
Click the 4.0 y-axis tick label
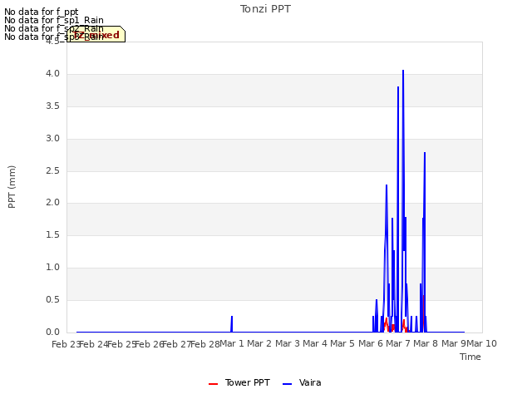[x=53, y=74]
